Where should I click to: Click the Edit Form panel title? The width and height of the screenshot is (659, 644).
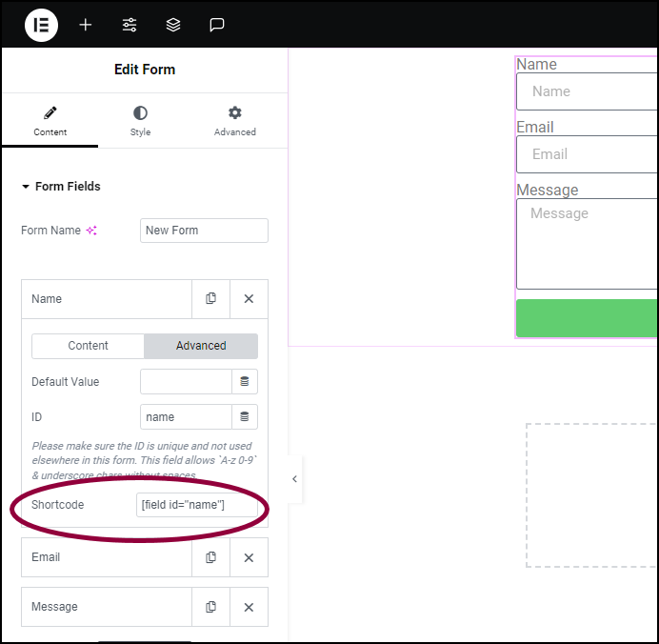click(145, 70)
